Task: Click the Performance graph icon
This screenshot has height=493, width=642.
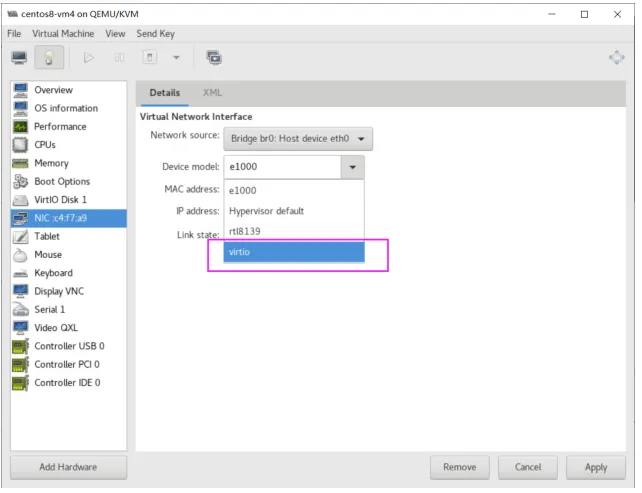Action: click(20, 127)
